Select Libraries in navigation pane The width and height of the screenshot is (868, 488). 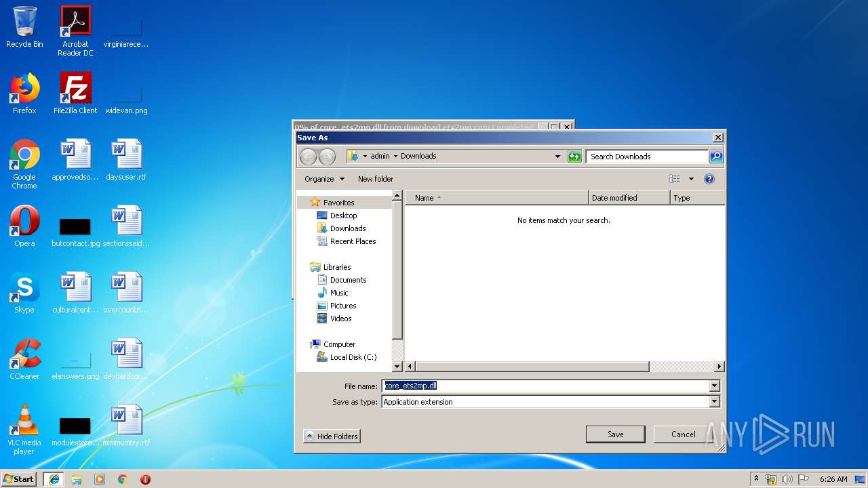tap(337, 267)
